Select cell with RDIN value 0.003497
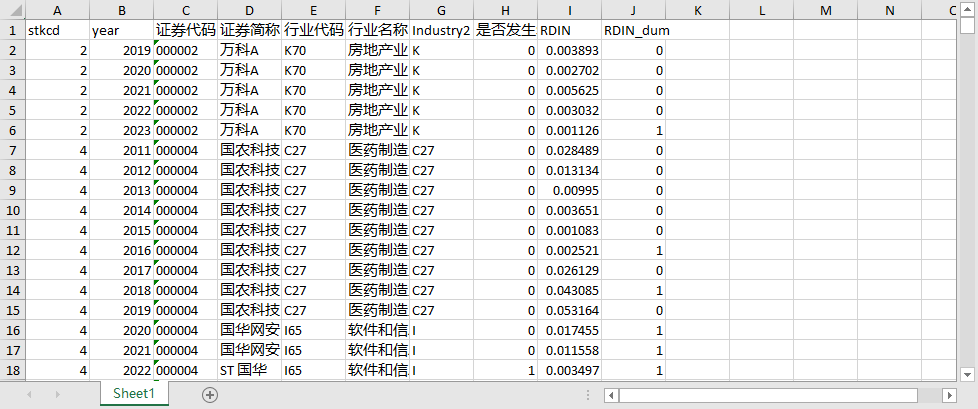Viewport: 978px width, 409px height. click(x=570, y=370)
